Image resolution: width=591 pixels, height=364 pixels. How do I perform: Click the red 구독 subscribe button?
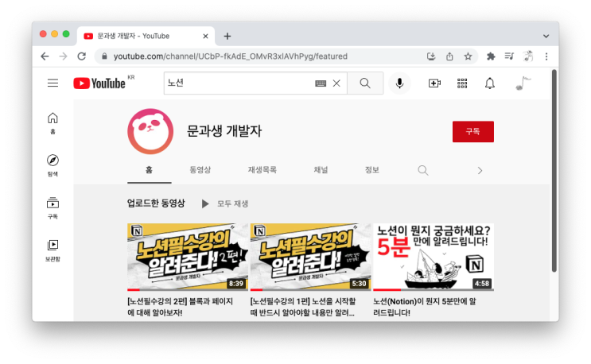[x=473, y=131]
